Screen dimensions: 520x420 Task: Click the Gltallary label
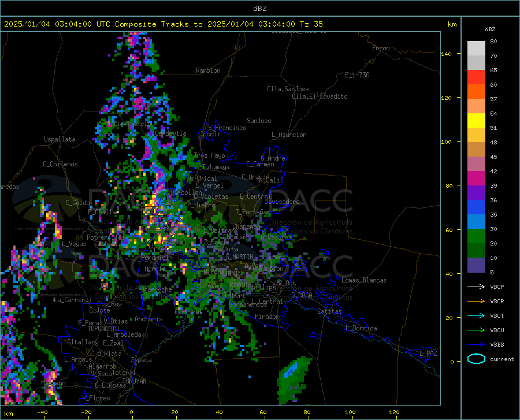pyautogui.click(x=83, y=342)
